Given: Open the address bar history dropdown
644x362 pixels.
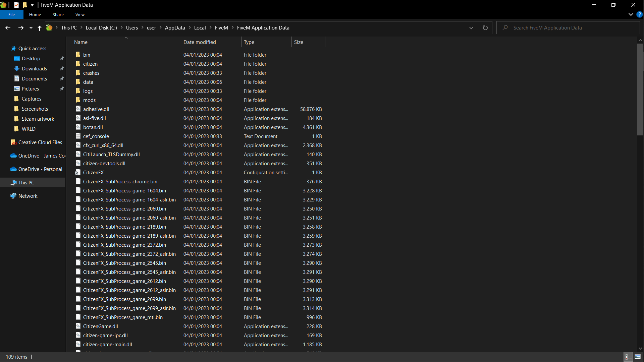Looking at the screenshot, I should coord(471,28).
